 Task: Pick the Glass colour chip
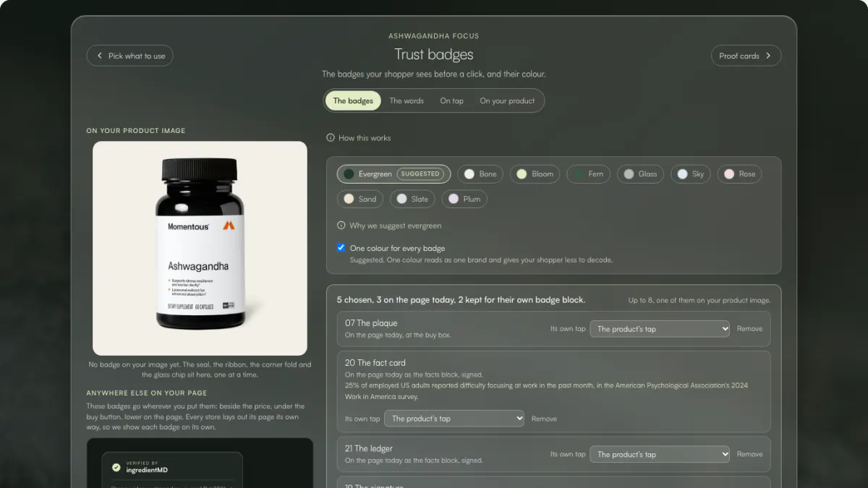coord(640,174)
